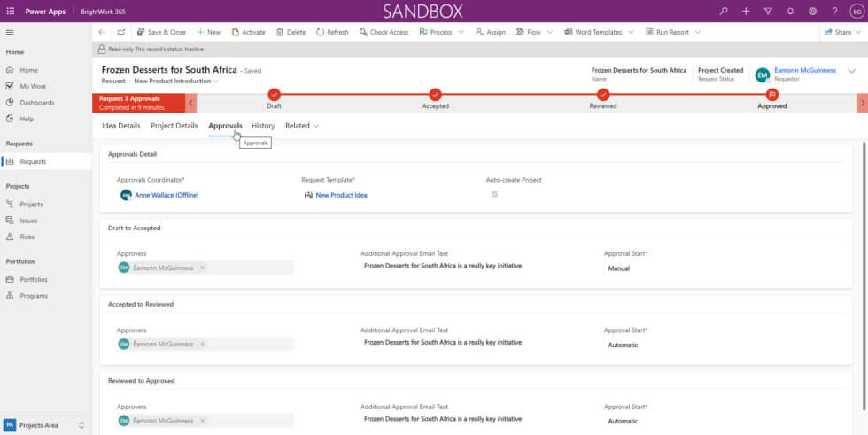This screenshot has width=868, height=435.
Task: Switch to the Idea Details tab
Action: coord(120,126)
